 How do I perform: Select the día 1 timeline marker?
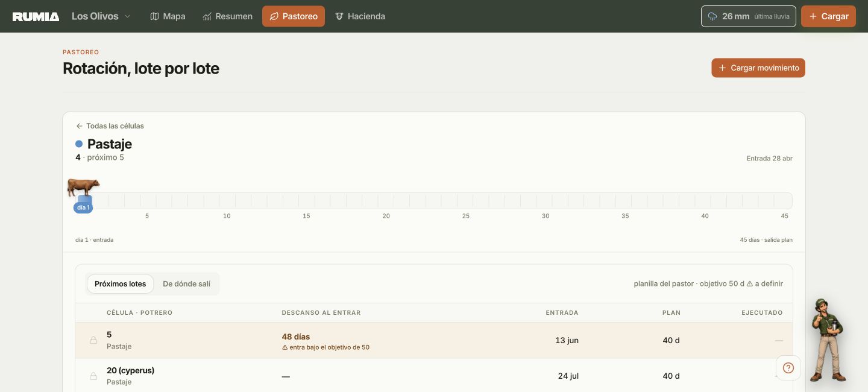click(83, 207)
